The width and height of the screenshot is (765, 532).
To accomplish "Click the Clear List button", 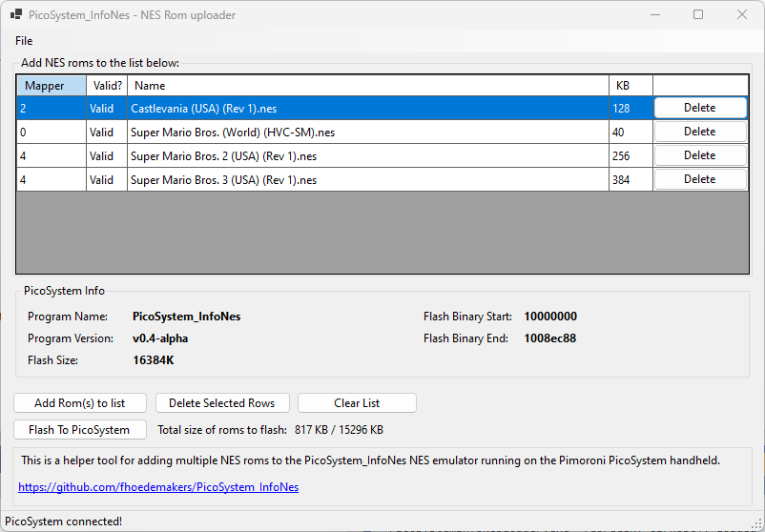I will click(357, 403).
